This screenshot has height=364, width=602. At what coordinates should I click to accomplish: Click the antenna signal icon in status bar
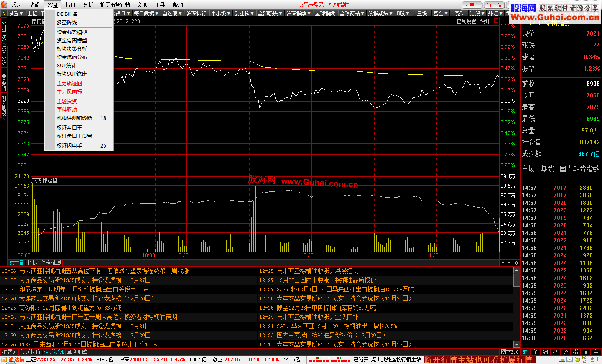(x=584, y=359)
